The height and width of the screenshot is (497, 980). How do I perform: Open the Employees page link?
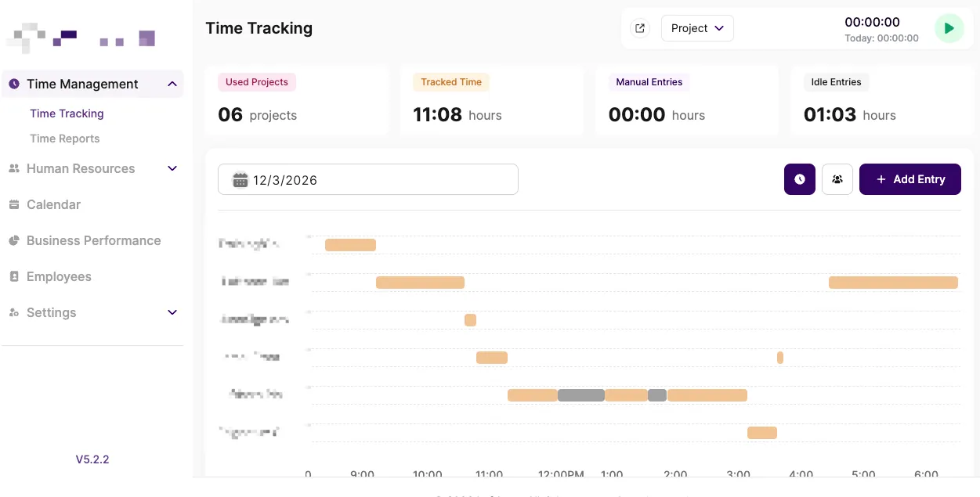(59, 276)
